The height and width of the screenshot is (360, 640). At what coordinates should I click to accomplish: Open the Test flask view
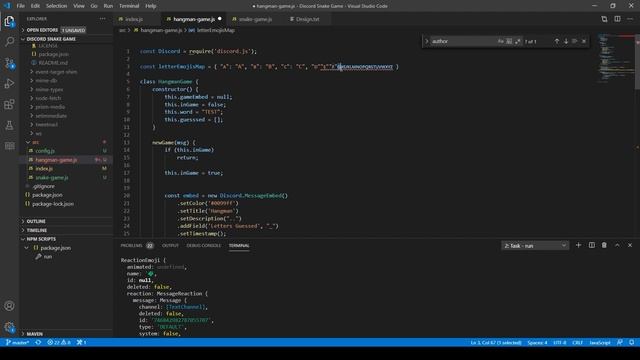point(9,125)
